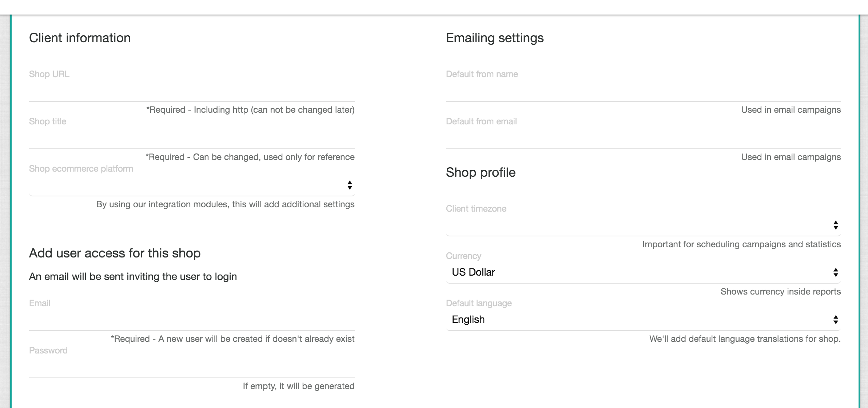Click the Default from name field
The image size is (868, 408).
643,91
